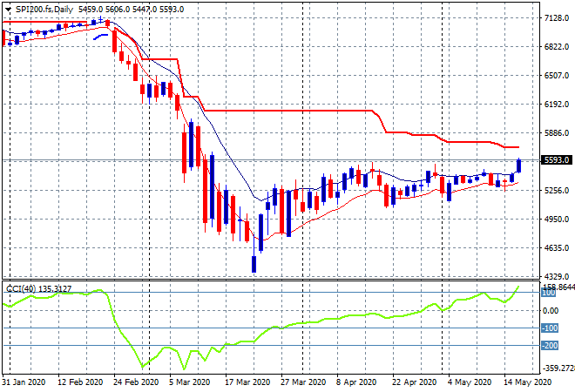Click the 31 Jan 2020 date label
Viewport: 575px width, 392px height.
(x=24, y=382)
